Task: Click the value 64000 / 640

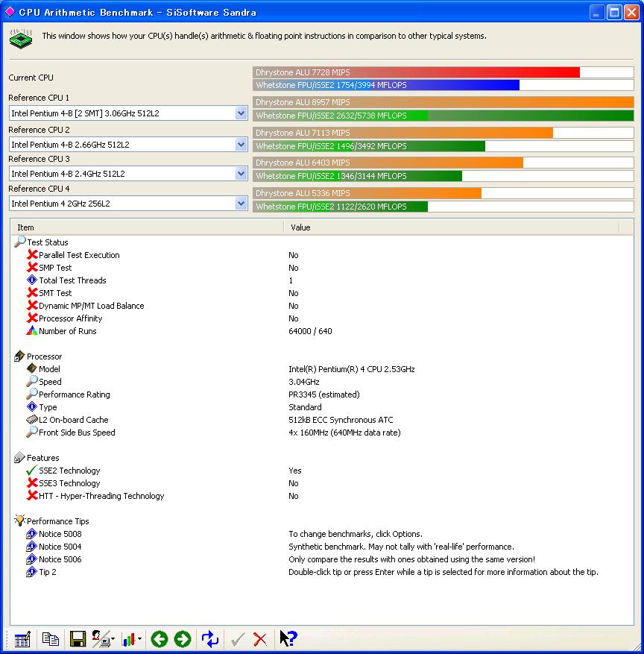Action: (310, 331)
